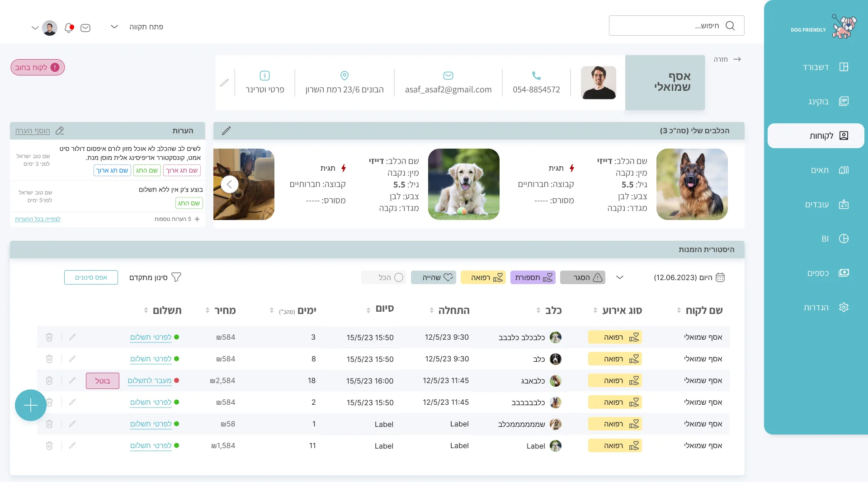Click the floating plus add button
Screen dimensions: 868x482
pyautogui.click(x=31, y=405)
